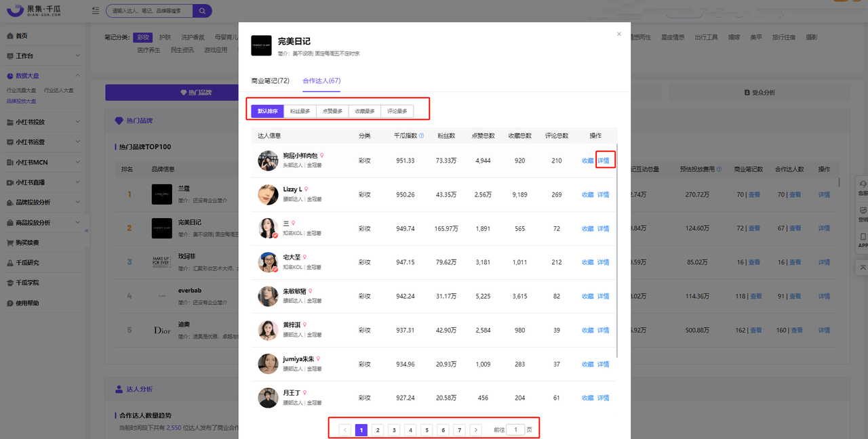Image resolution: width=868 pixels, height=439 pixels.
Task: Click the 千瓜指数 help question icon
Action: (421, 135)
